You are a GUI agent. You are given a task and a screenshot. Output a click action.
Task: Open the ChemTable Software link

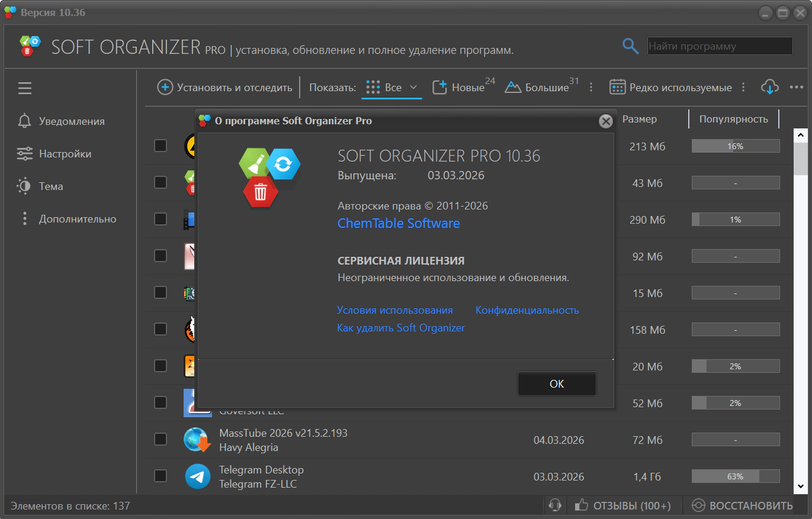pyautogui.click(x=398, y=224)
